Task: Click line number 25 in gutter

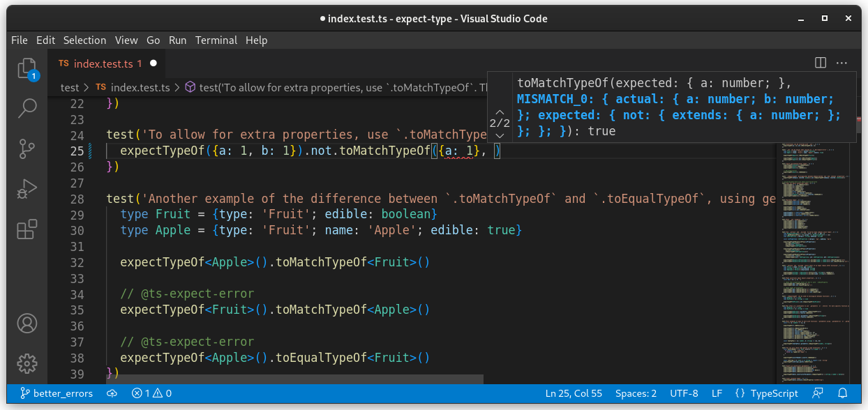Action: coord(77,151)
